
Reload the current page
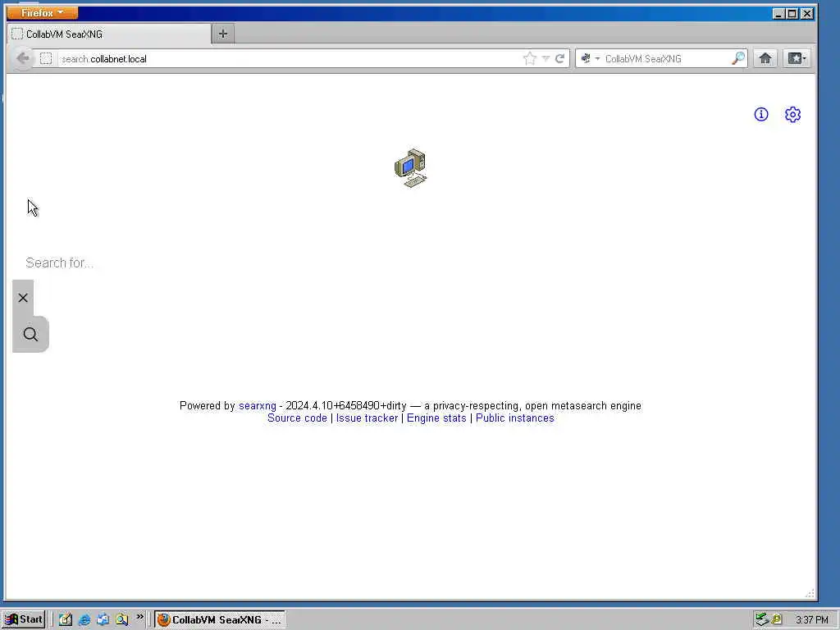coord(559,58)
